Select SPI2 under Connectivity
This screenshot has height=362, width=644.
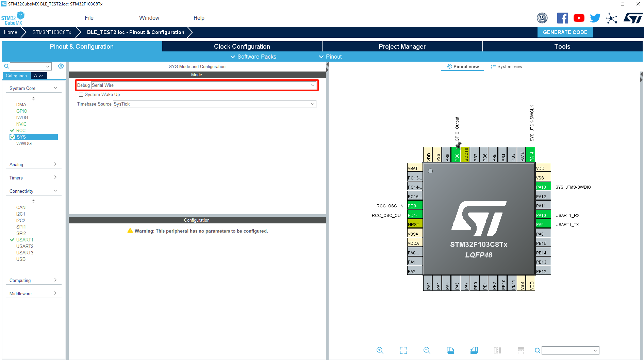(x=21, y=233)
